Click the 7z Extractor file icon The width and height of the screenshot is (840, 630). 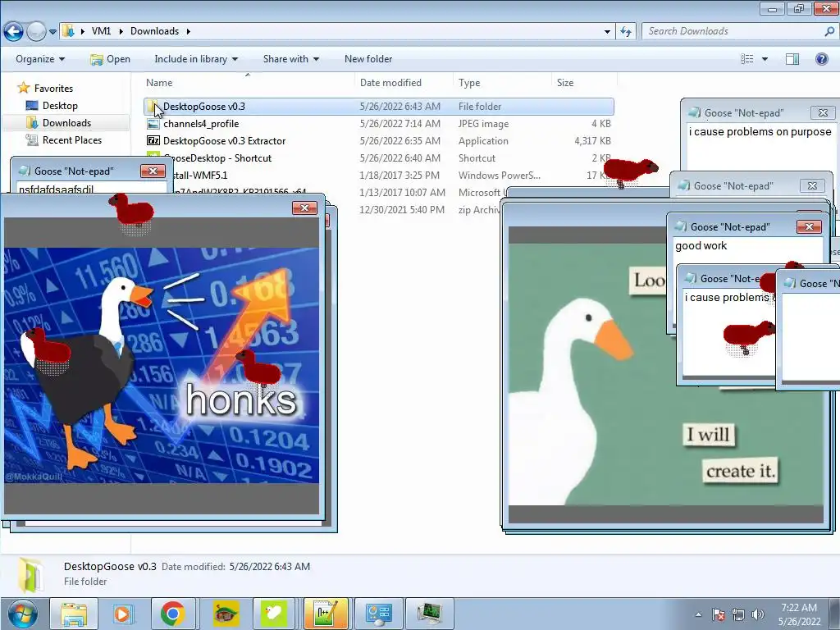pyautogui.click(x=153, y=141)
